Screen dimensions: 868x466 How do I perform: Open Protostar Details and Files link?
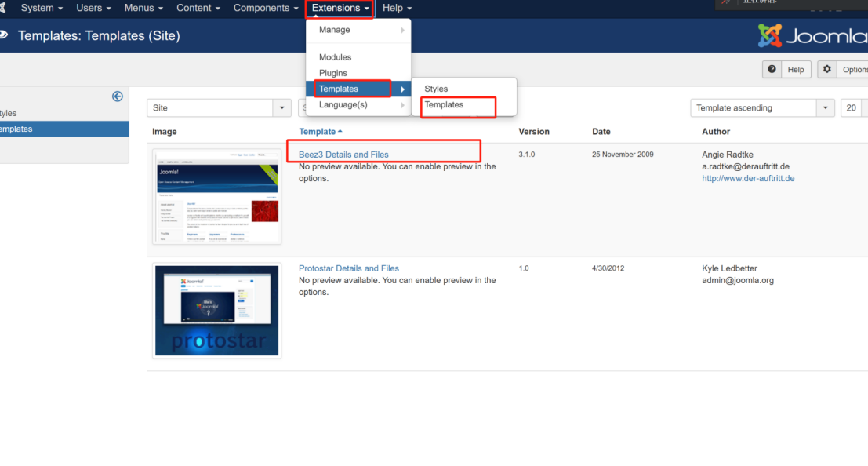[349, 268]
